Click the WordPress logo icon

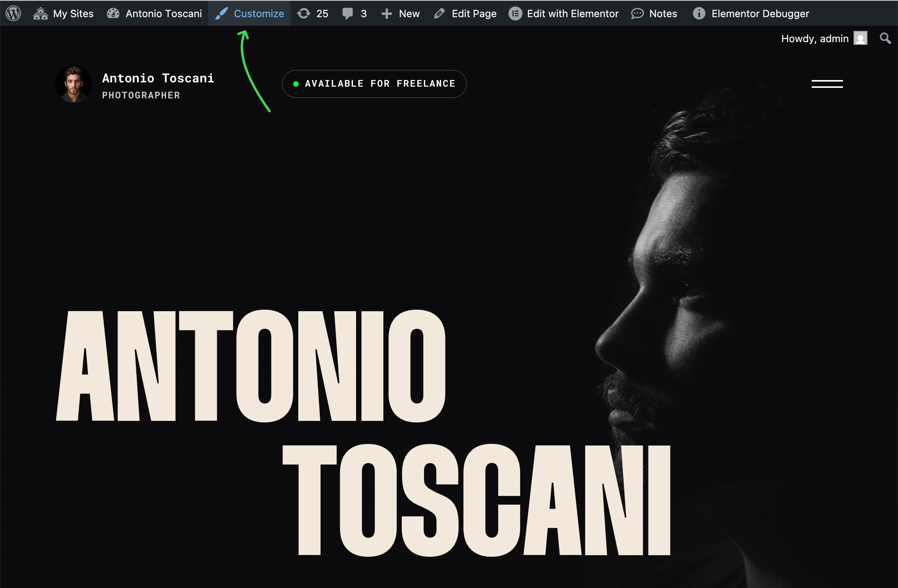coord(13,13)
